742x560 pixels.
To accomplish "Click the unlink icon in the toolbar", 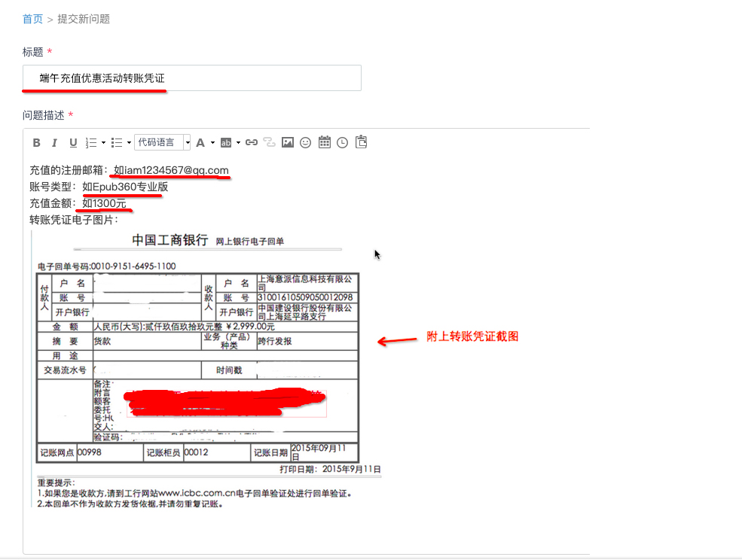I will 269,142.
